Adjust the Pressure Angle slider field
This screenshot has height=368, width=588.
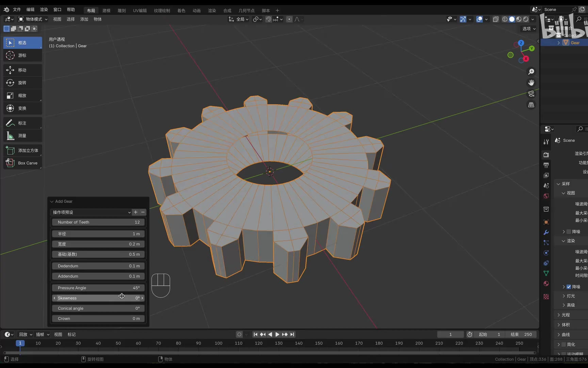coord(98,288)
